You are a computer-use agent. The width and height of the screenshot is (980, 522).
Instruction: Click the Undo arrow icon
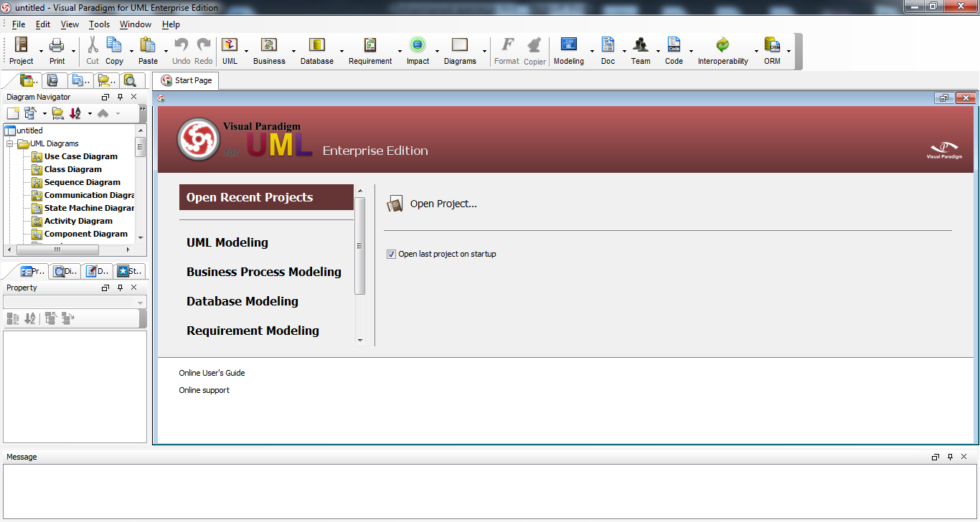click(x=182, y=45)
